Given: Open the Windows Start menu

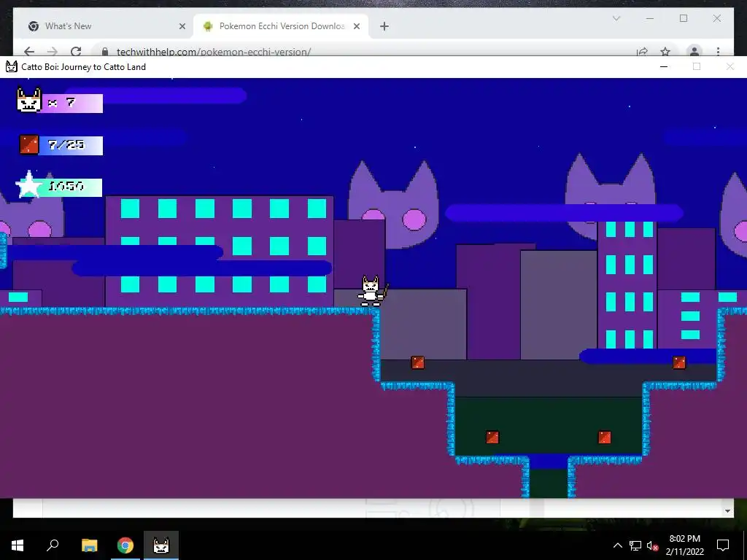Looking at the screenshot, I should (x=18, y=545).
